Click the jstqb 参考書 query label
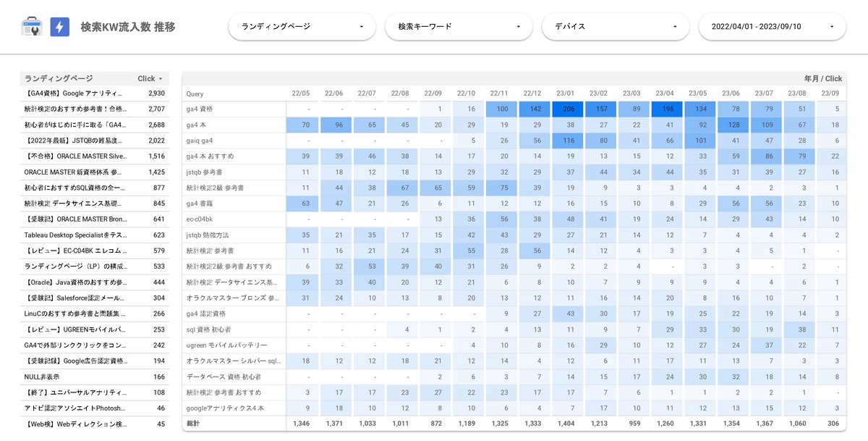The height and width of the screenshot is (441, 868). point(205,172)
